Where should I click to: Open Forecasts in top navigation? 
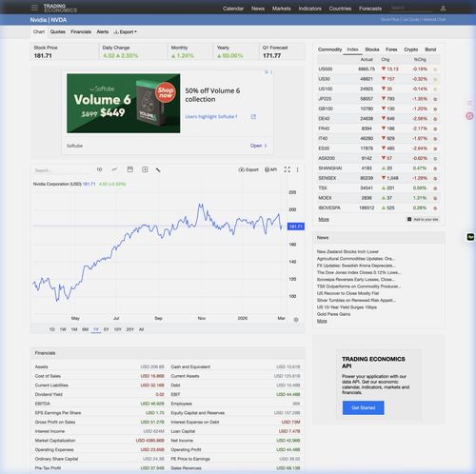(370, 9)
